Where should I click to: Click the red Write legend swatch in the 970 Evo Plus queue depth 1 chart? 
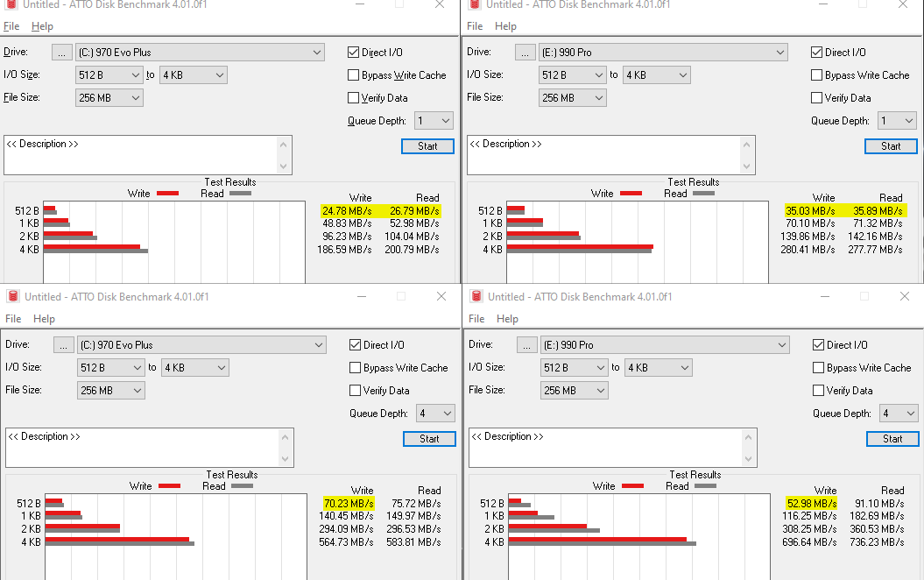167,194
